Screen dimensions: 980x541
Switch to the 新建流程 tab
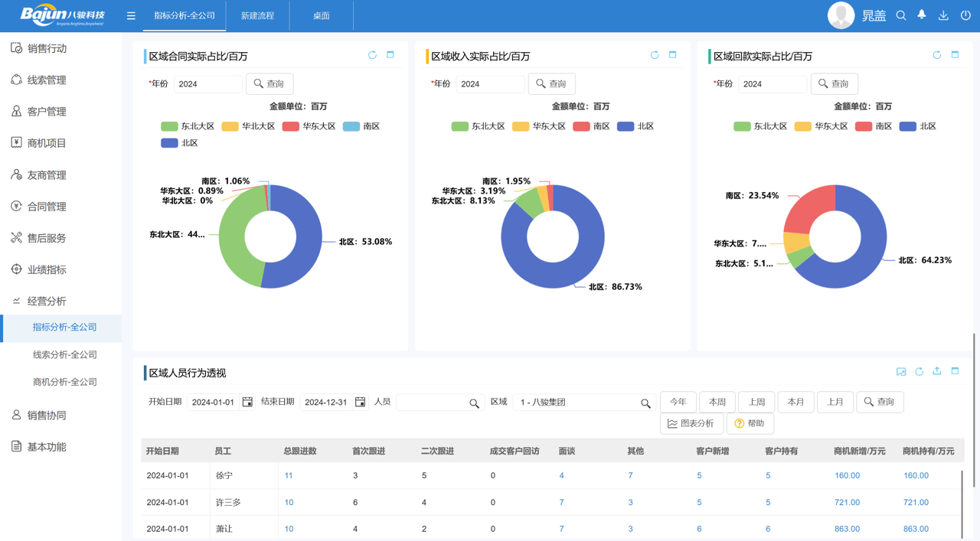click(x=258, y=15)
